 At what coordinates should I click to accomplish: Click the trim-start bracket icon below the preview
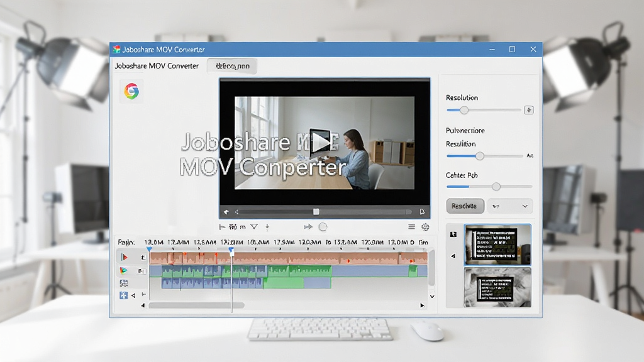point(222,227)
